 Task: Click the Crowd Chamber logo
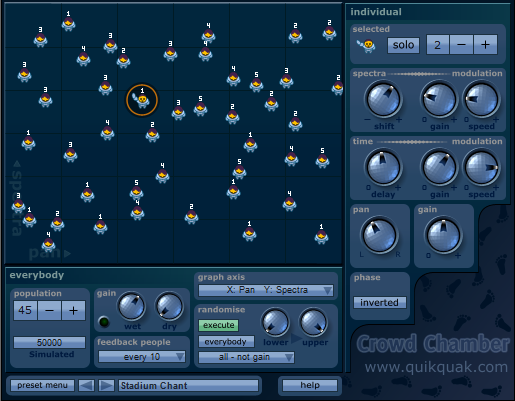[433, 344]
